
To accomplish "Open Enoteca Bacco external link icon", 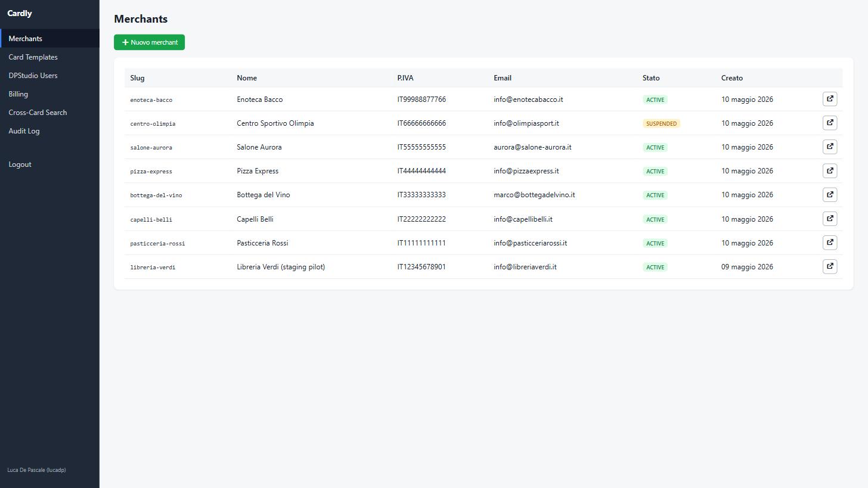I will coord(830,99).
